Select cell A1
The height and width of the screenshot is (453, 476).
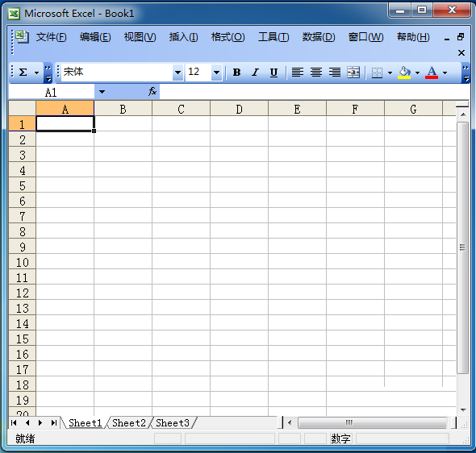coord(65,123)
